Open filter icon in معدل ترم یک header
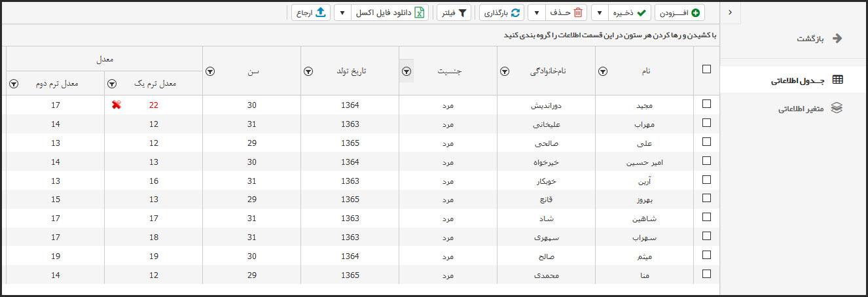868x297 pixels. pyautogui.click(x=111, y=84)
